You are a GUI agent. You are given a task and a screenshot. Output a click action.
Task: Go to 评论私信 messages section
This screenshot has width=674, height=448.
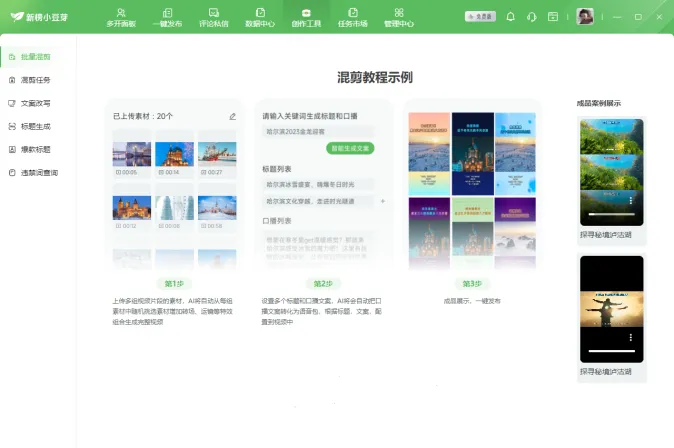click(213, 17)
